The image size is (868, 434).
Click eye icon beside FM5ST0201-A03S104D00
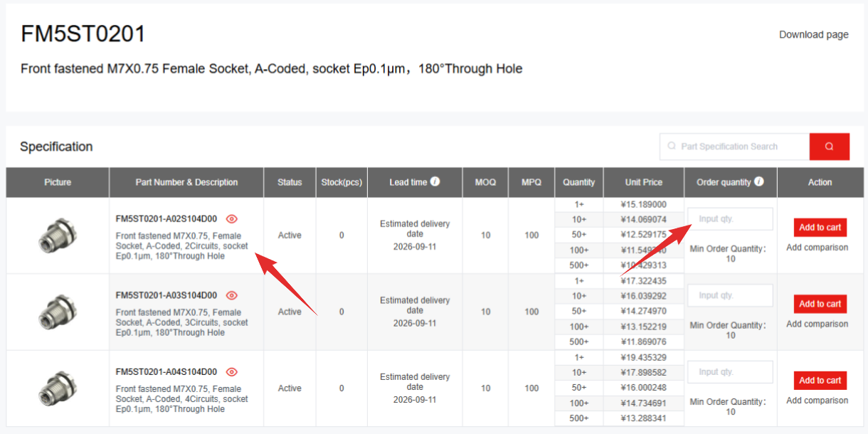pos(232,295)
